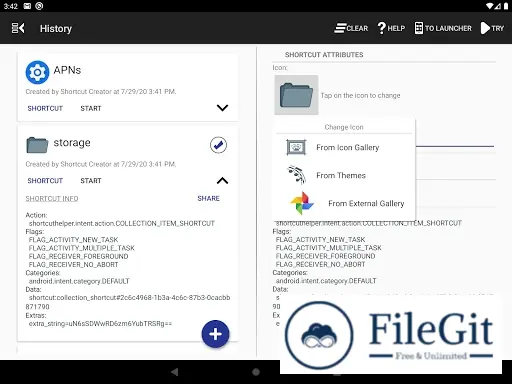Image resolution: width=512 pixels, height=384 pixels.
Task: Click FLAG_ACTIVITY_MULTIPLE_TASK in right panel
Action: [x=328, y=248]
